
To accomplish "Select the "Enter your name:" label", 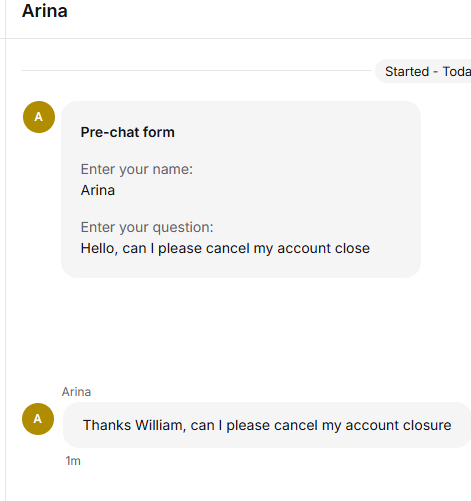I will pos(137,169).
